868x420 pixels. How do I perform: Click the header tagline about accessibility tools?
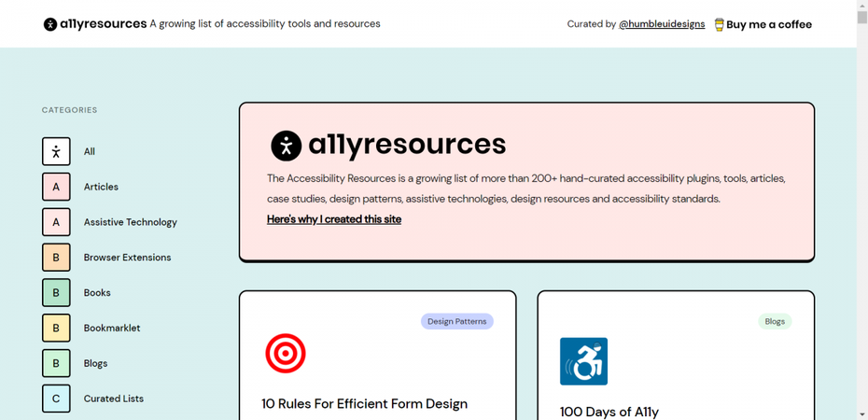click(265, 23)
